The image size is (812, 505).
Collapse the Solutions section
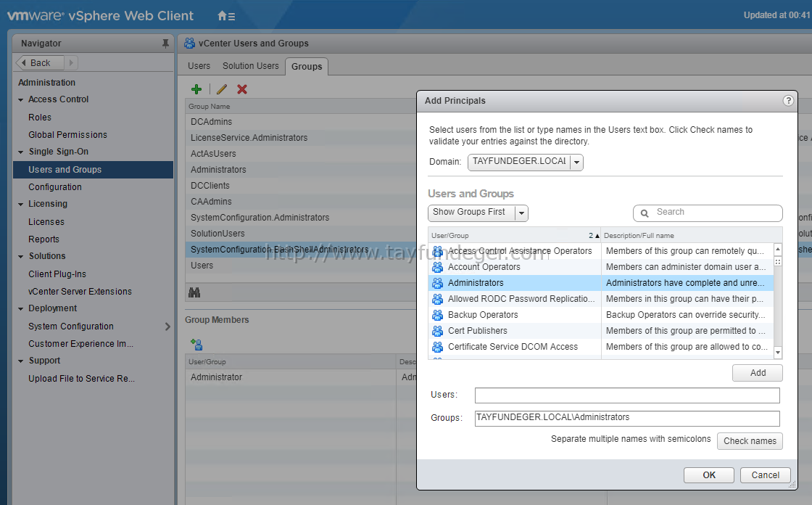click(x=21, y=256)
